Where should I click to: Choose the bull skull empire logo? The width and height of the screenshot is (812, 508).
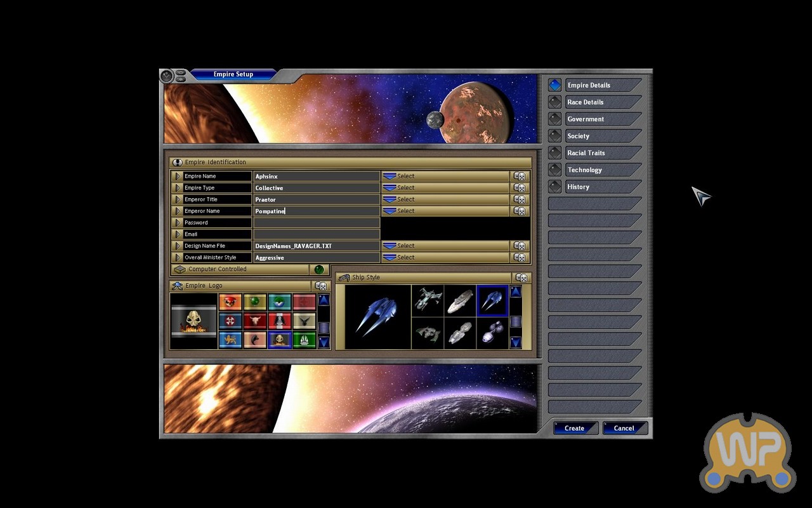coord(255,321)
